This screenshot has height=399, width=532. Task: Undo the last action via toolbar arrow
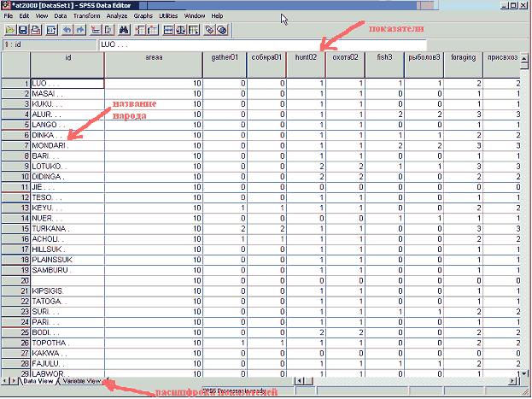point(67,29)
